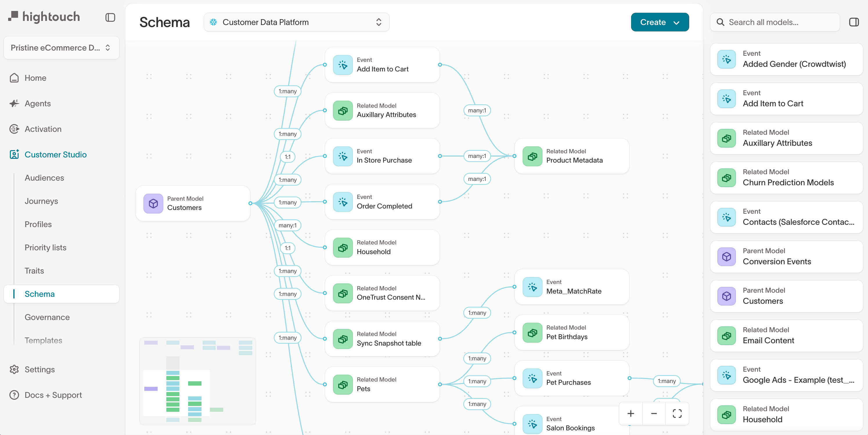Open the Home icon in sidebar
Image resolution: width=868 pixels, height=435 pixels.
coord(14,78)
